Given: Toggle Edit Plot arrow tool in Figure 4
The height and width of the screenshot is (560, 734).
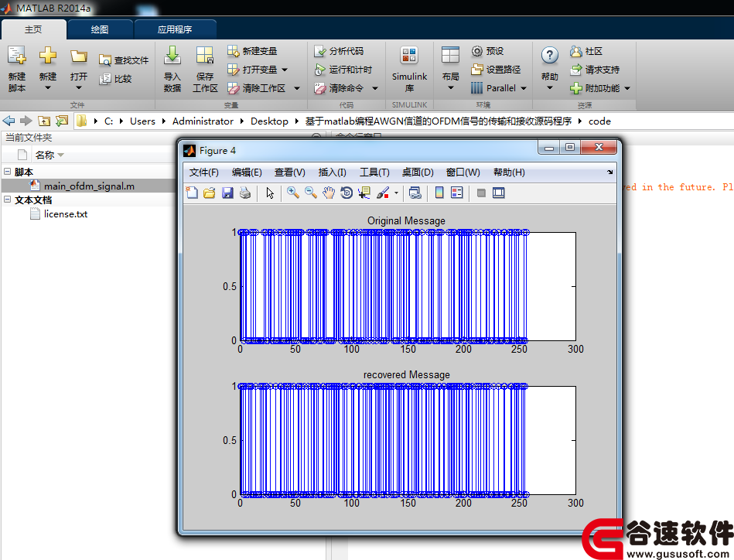Looking at the screenshot, I should tap(270, 193).
